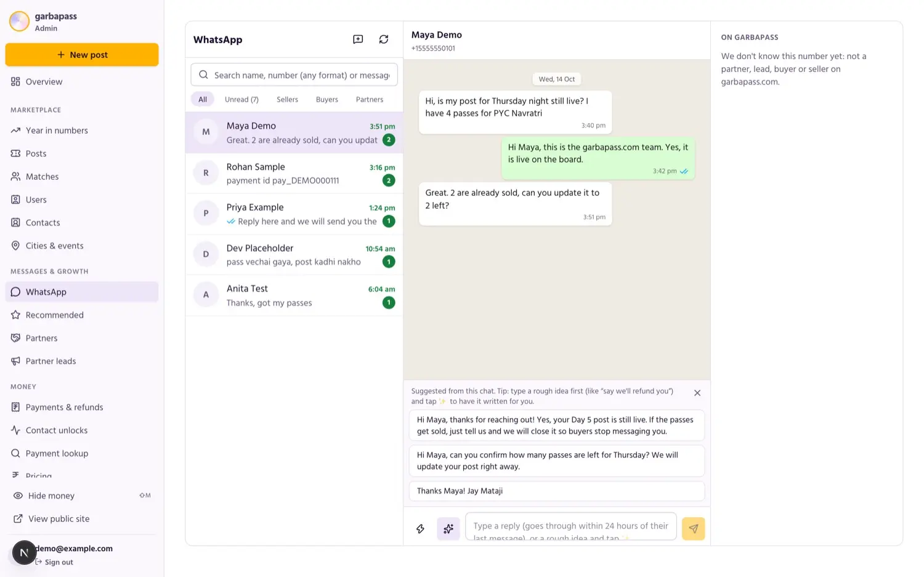
Task: Open Overview in the sidebar
Action: [82, 82]
